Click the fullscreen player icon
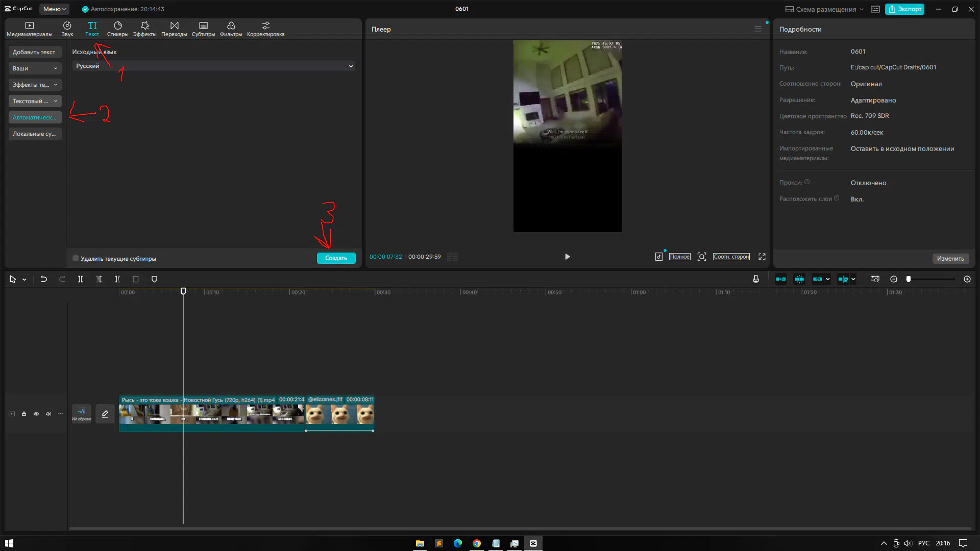Screen dimensions: 980x551 click(762, 257)
